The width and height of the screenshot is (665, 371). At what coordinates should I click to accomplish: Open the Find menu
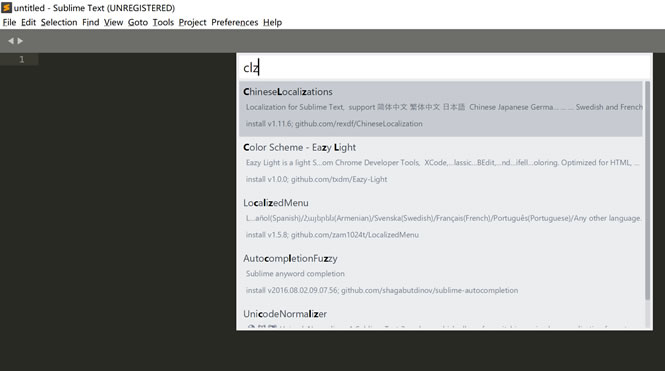[x=90, y=22]
